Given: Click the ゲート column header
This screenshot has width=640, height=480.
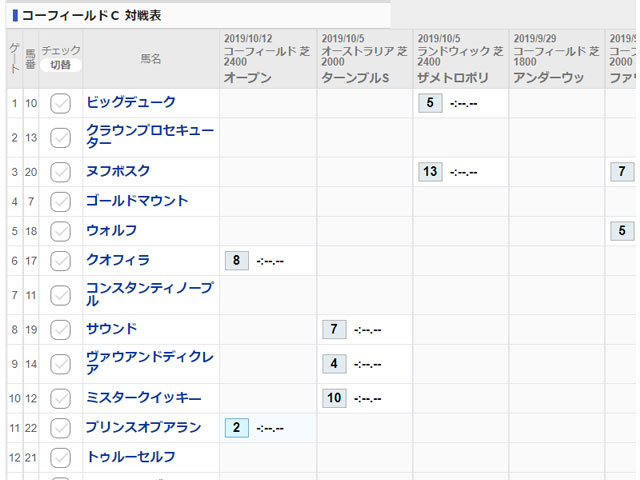Looking at the screenshot, I should [x=15, y=58].
